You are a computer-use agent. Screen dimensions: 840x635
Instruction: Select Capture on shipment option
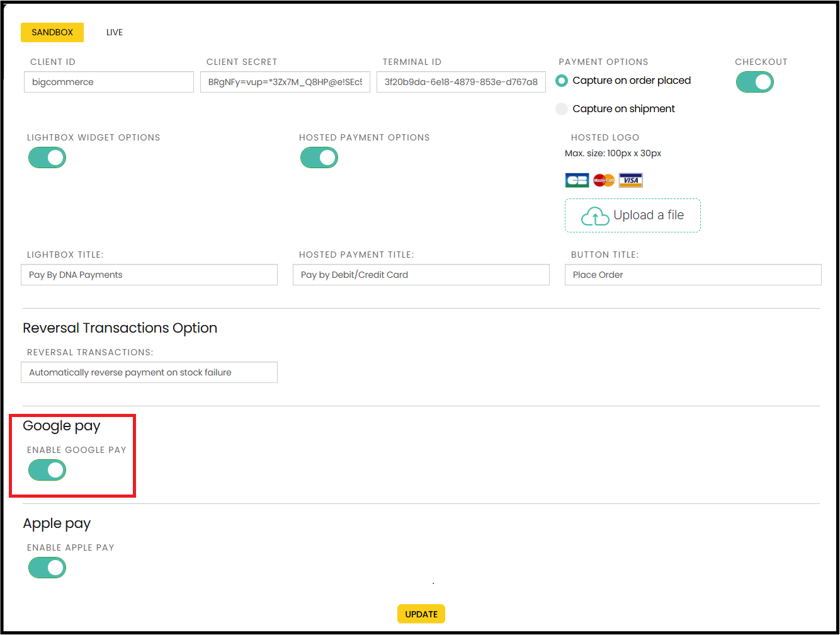(x=561, y=108)
